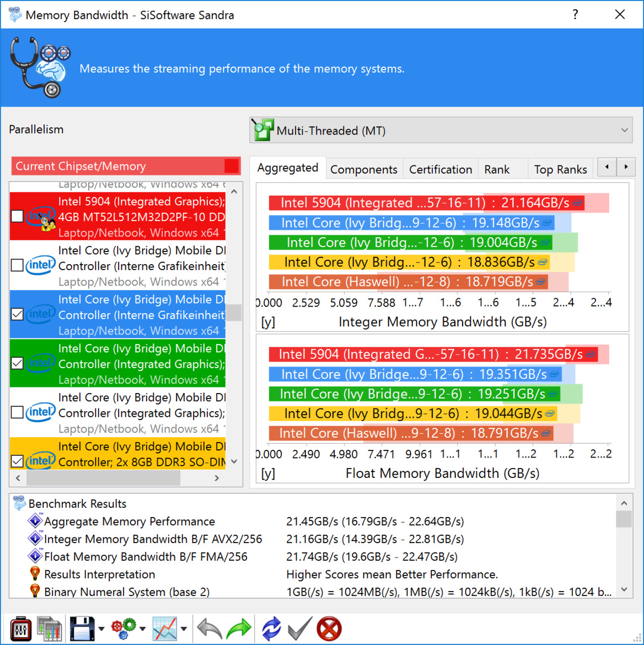The width and height of the screenshot is (644, 645).
Task: Click the Intel logo in the red row
Action: [x=40, y=217]
